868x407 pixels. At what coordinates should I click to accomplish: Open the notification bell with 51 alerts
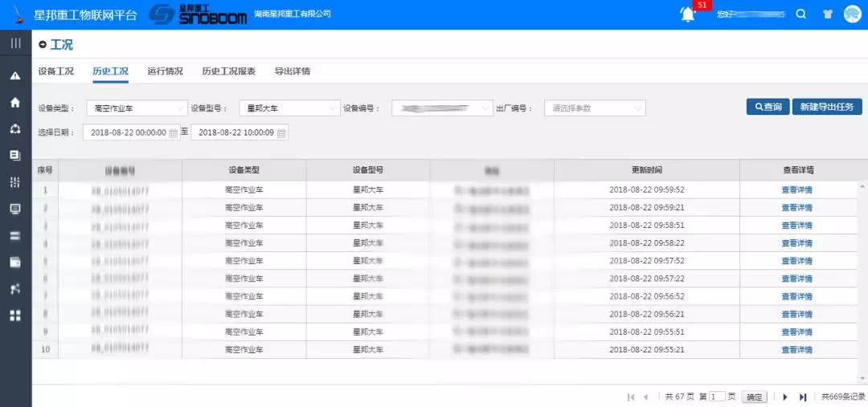coord(688,14)
